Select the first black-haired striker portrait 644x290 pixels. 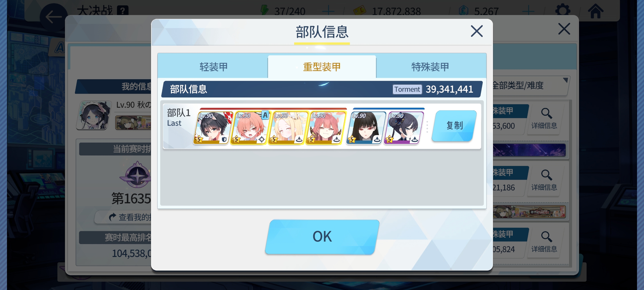point(213,128)
